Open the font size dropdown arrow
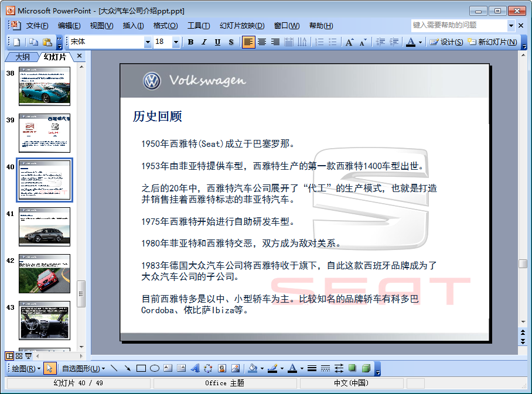The image size is (532, 394). point(176,42)
